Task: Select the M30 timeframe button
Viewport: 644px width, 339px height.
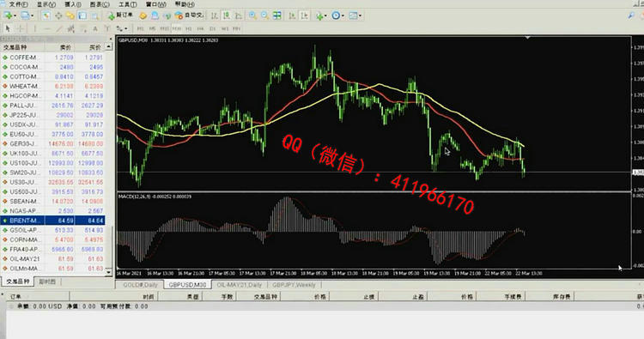Action: (177, 28)
